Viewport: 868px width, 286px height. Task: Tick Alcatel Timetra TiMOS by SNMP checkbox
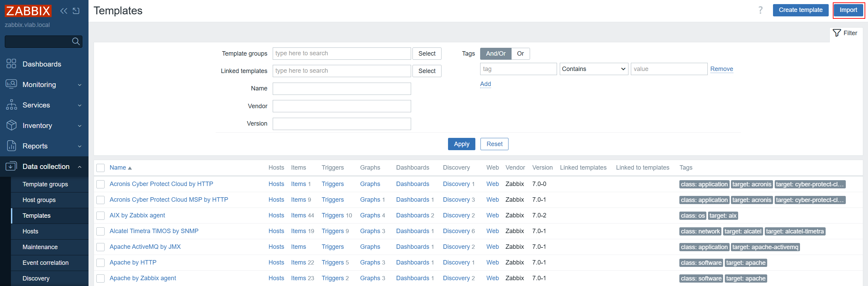click(x=100, y=231)
